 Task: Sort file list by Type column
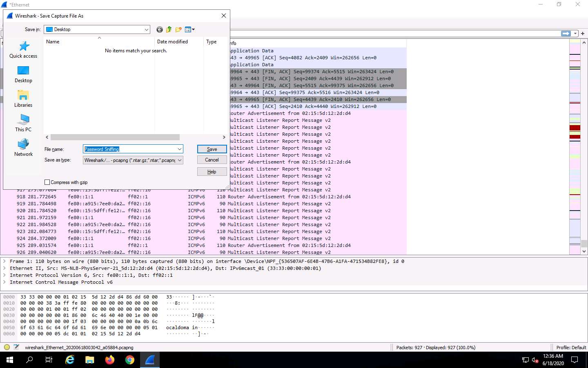[215, 42]
